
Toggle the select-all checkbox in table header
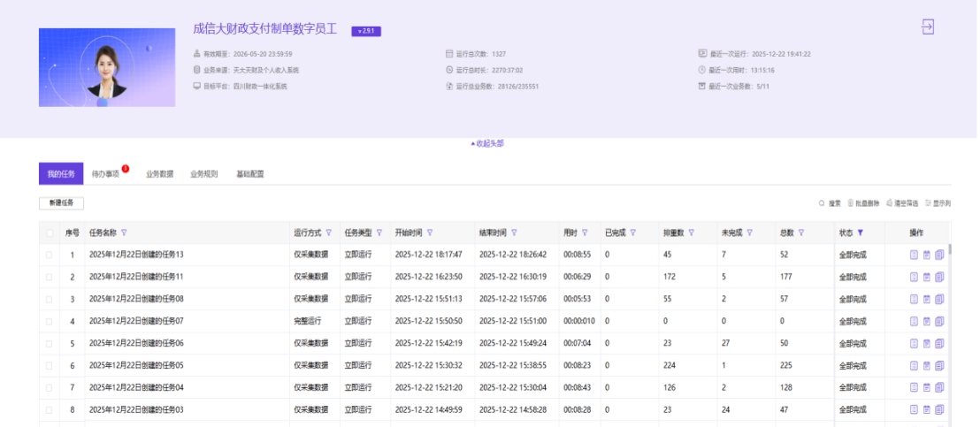point(50,233)
